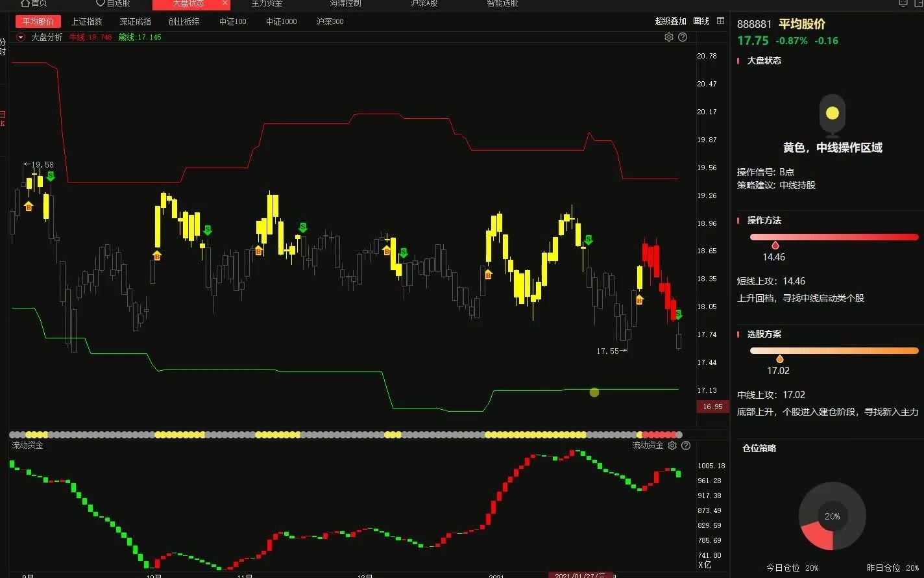Screen dimensions: 924x578
Task: Switch to the 中证1000 tab
Action: click(x=281, y=21)
